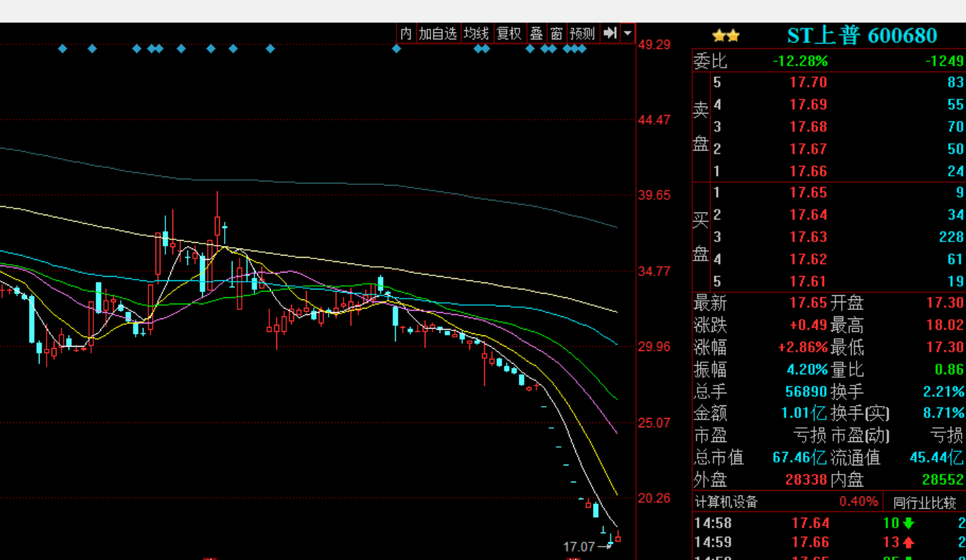Click the 17.07 low price annotation

click(579, 547)
